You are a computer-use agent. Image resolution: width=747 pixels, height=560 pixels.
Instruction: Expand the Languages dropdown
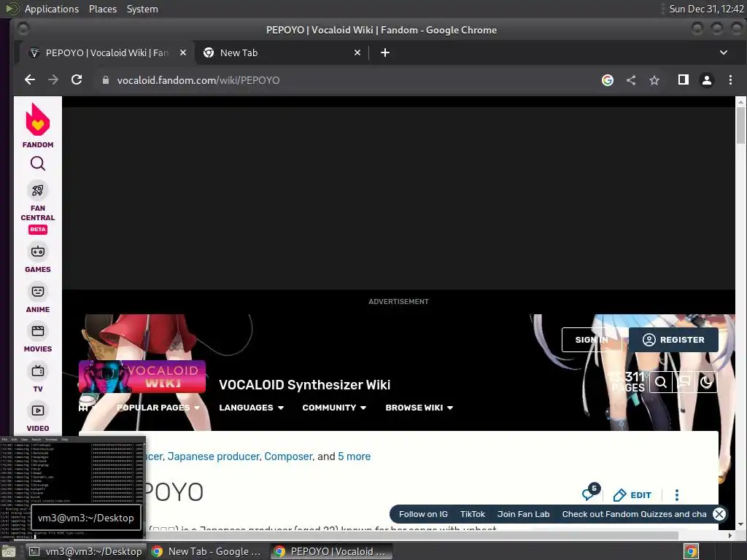(251, 408)
